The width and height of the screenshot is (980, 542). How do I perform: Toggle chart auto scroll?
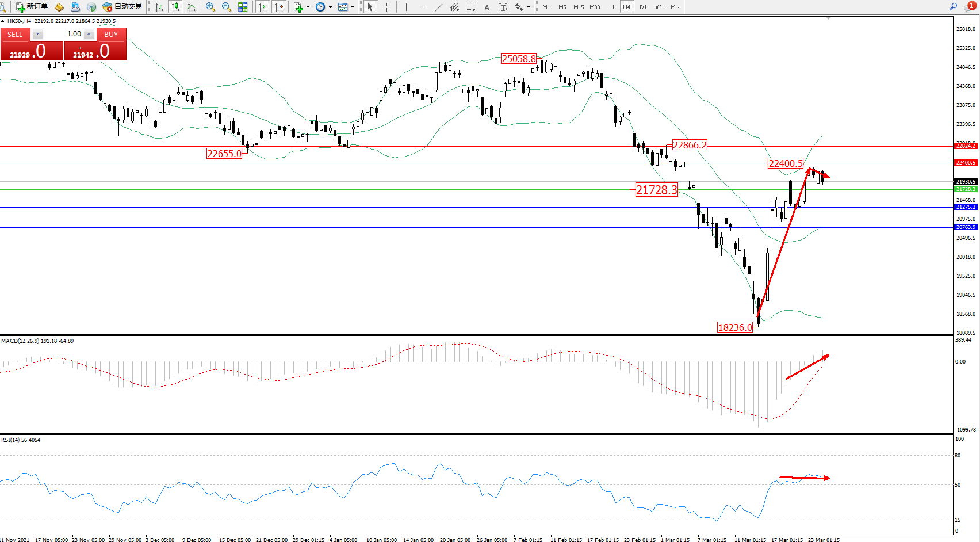(263, 7)
